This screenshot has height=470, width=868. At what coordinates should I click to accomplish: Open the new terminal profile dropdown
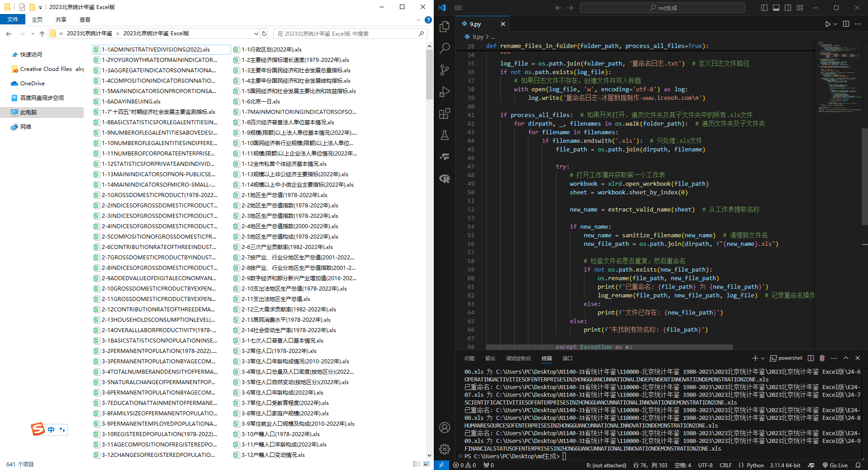coord(763,358)
